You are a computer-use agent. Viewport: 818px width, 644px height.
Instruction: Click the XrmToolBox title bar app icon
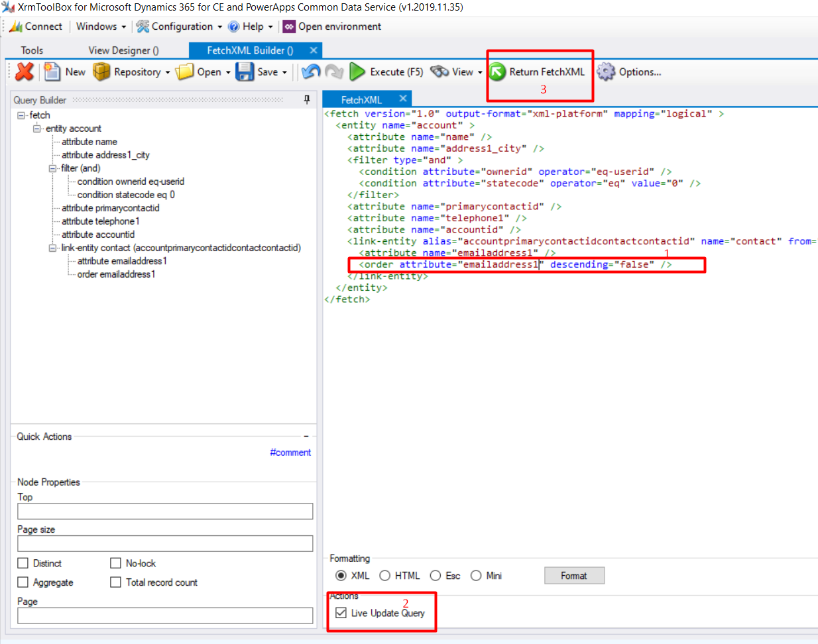tap(8, 7)
